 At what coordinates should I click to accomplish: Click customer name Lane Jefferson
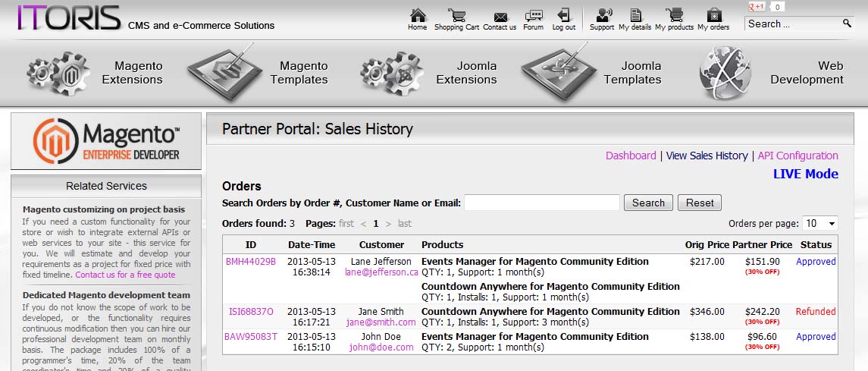click(381, 261)
